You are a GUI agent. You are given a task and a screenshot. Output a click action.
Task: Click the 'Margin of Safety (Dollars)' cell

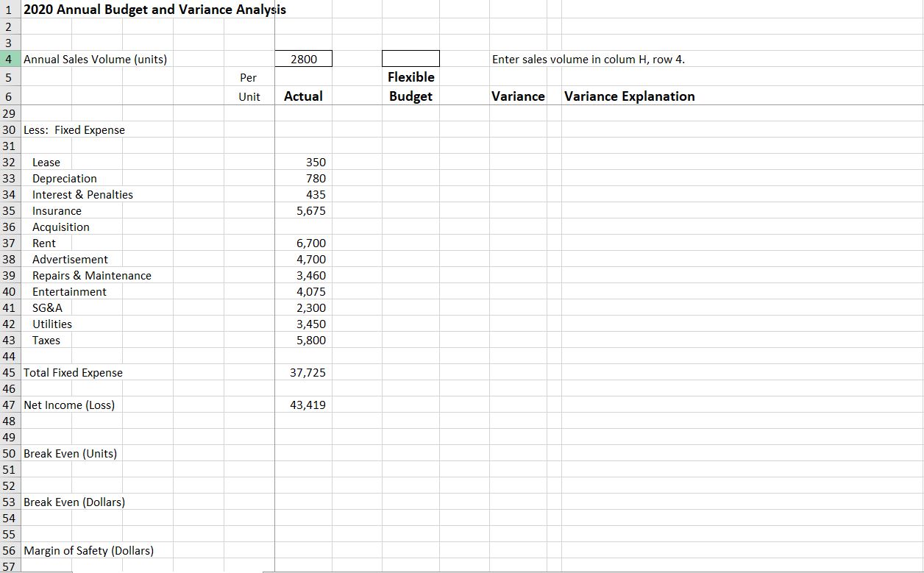88,550
